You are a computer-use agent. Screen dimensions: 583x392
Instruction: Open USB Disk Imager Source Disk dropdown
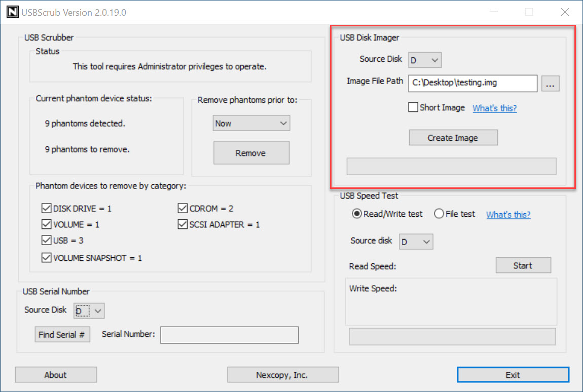[425, 60]
